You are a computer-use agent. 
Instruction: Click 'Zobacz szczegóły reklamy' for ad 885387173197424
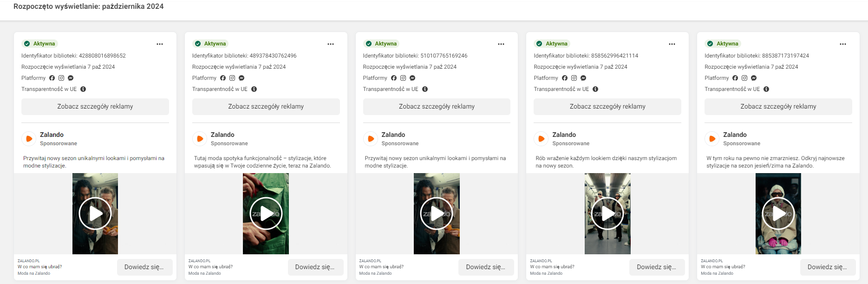click(778, 107)
